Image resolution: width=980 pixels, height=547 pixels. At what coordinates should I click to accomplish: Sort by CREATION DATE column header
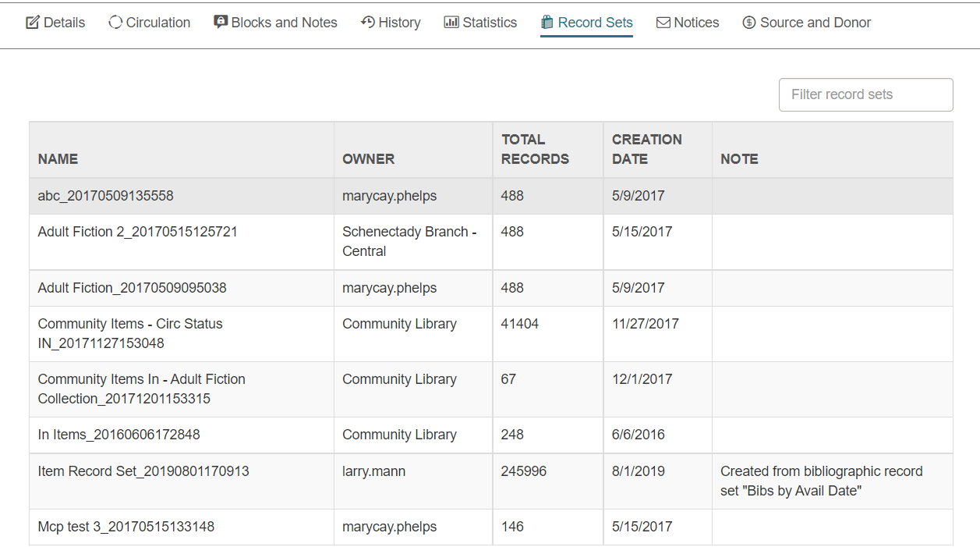pos(647,148)
